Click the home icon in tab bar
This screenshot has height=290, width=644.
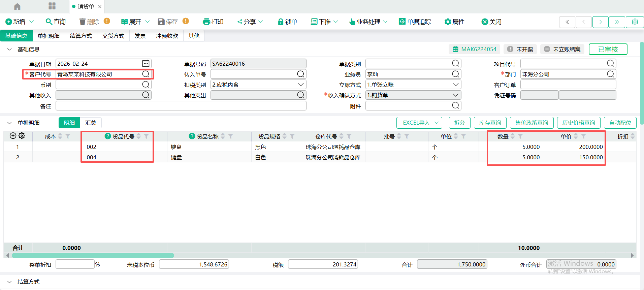(17, 6)
